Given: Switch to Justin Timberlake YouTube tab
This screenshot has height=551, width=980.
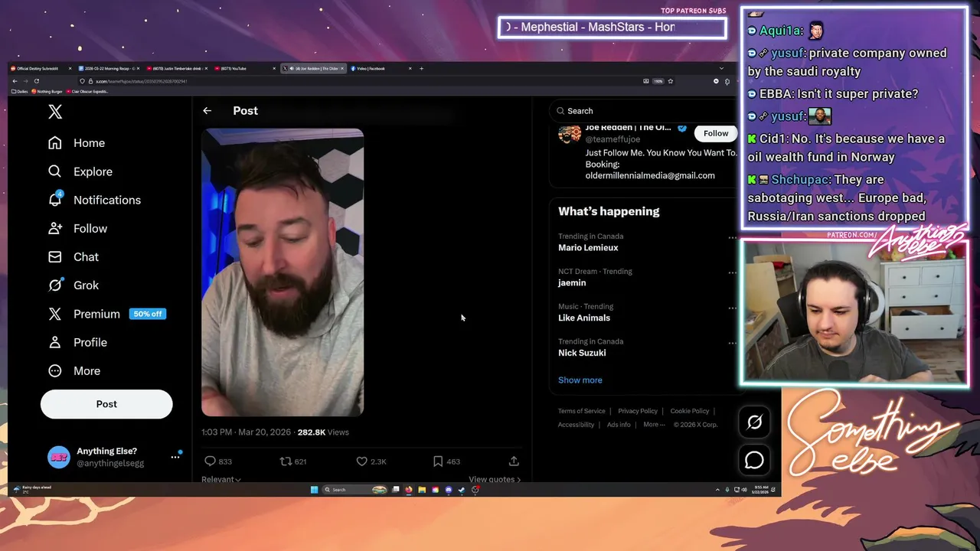Looking at the screenshot, I should tap(176, 68).
